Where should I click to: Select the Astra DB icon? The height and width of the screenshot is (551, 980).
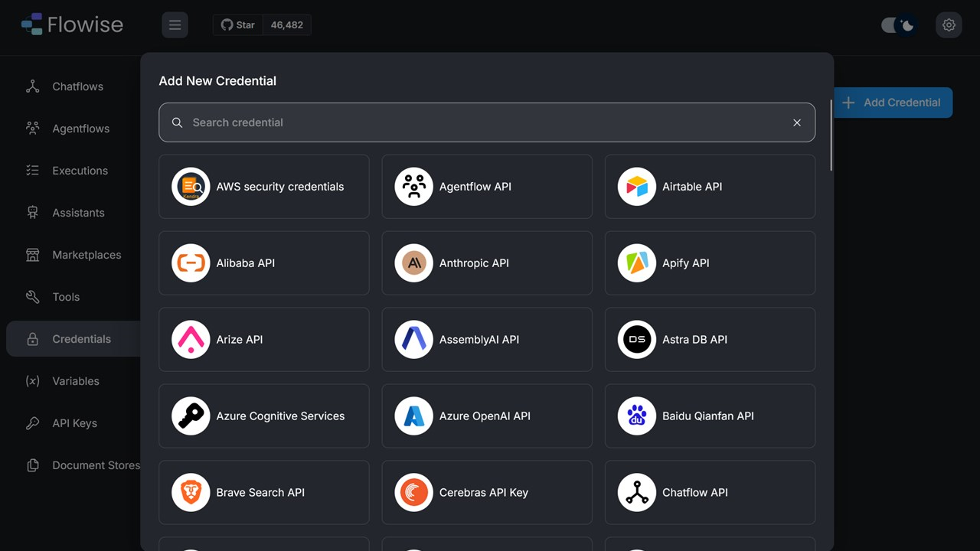coord(637,340)
